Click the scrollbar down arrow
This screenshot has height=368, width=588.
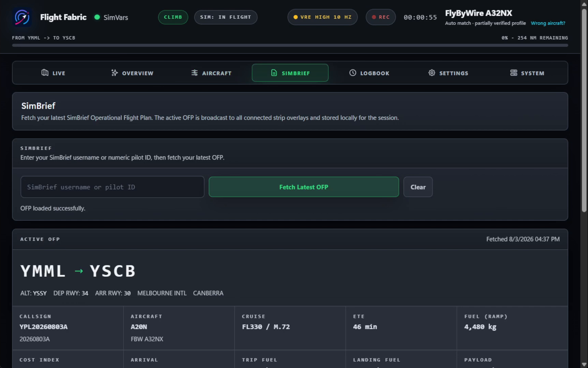coord(584,365)
